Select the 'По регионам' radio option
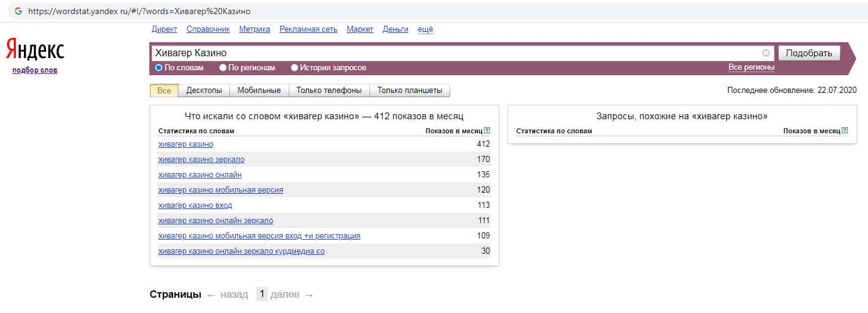868x313 pixels. [223, 68]
